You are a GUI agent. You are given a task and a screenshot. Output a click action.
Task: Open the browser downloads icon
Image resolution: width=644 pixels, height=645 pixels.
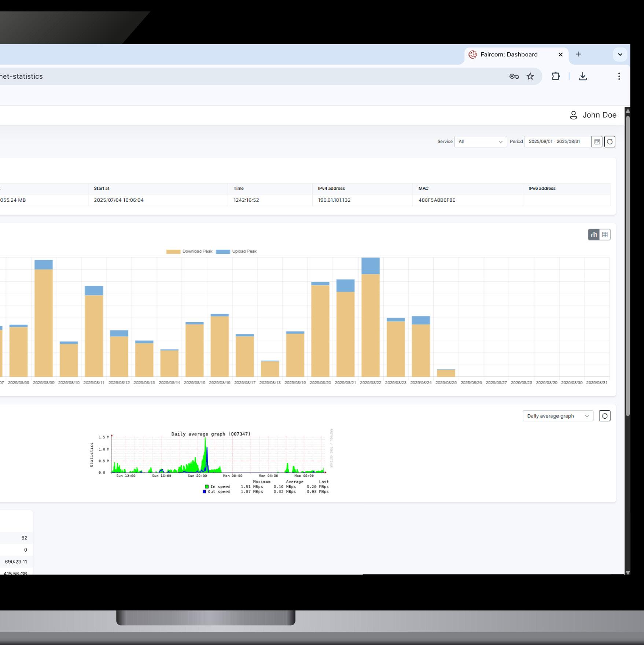click(583, 76)
